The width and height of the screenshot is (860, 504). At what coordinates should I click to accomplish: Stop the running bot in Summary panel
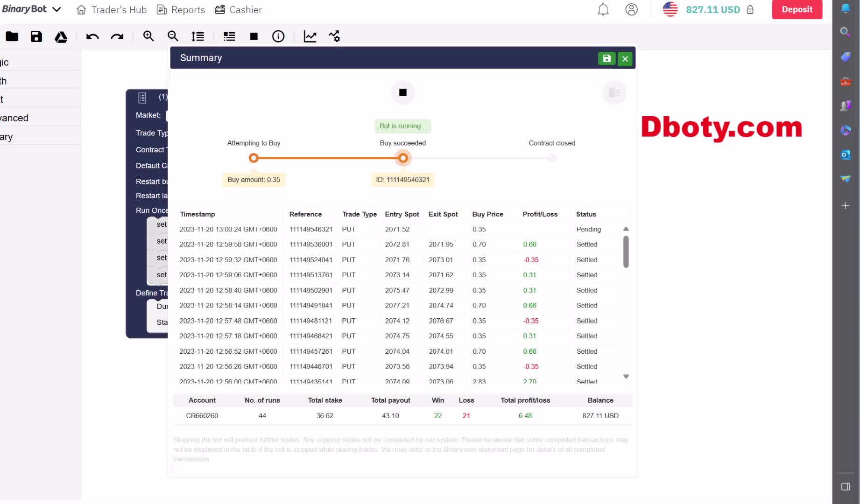pos(402,92)
